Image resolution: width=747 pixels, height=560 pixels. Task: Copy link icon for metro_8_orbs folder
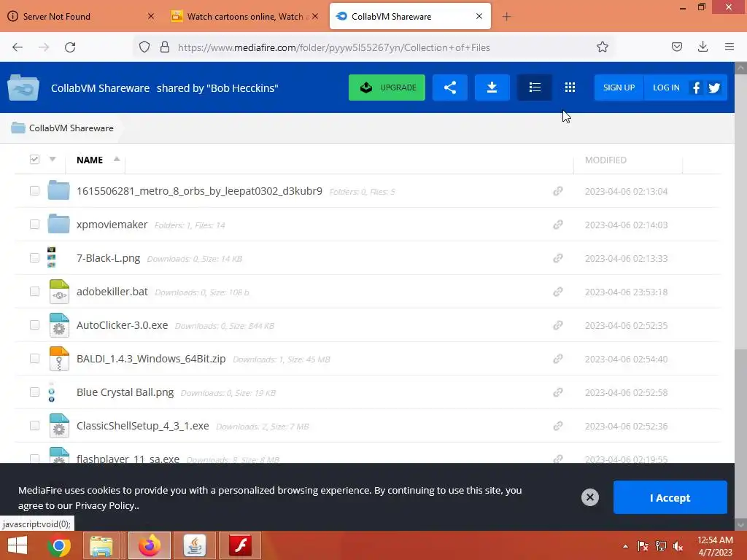[x=558, y=191]
